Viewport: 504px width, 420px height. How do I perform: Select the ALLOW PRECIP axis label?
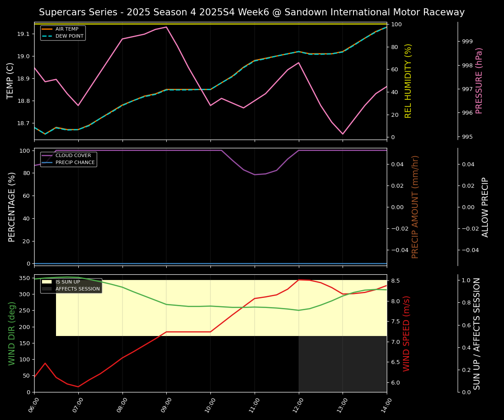click(x=485, y=207)
